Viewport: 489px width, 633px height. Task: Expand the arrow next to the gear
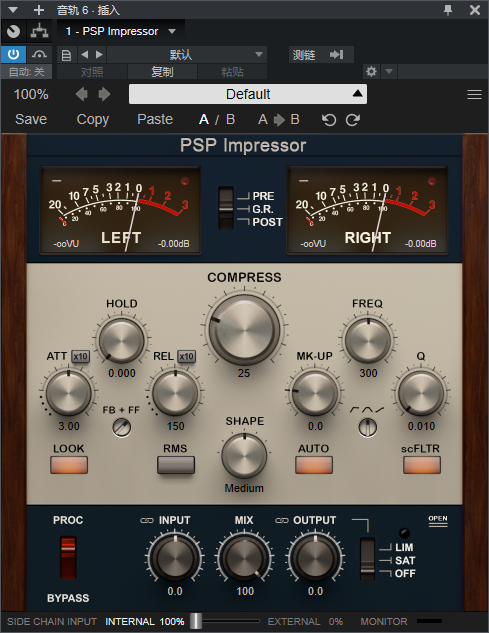tap(389, 72)
